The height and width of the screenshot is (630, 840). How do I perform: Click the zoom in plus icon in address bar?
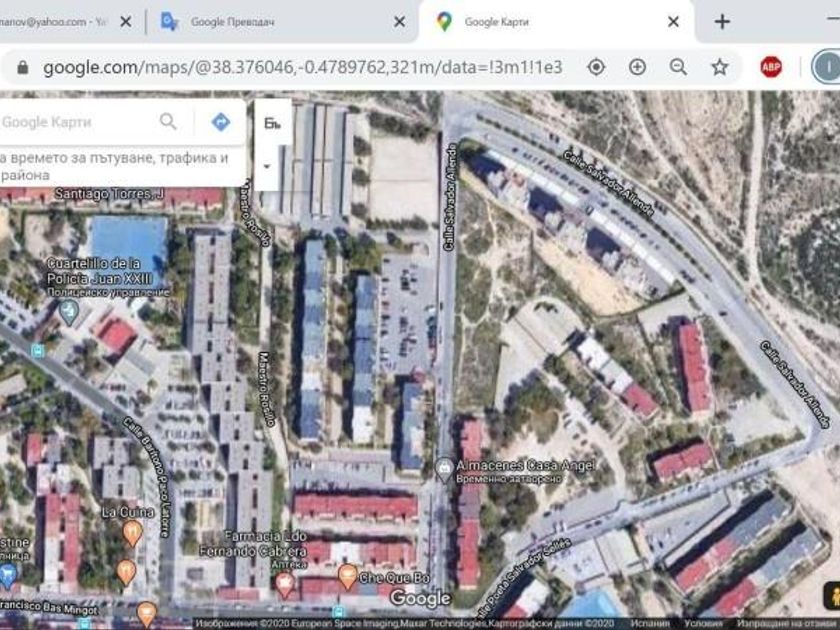pos(637,68)
